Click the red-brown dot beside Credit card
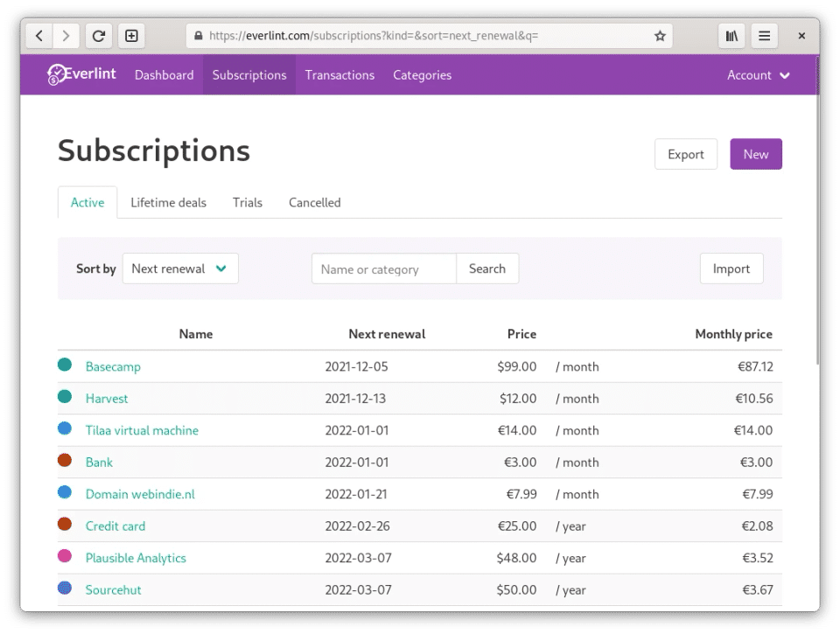Image resolution: width=840 pixels, height=634 pixels. coord(65,524)
